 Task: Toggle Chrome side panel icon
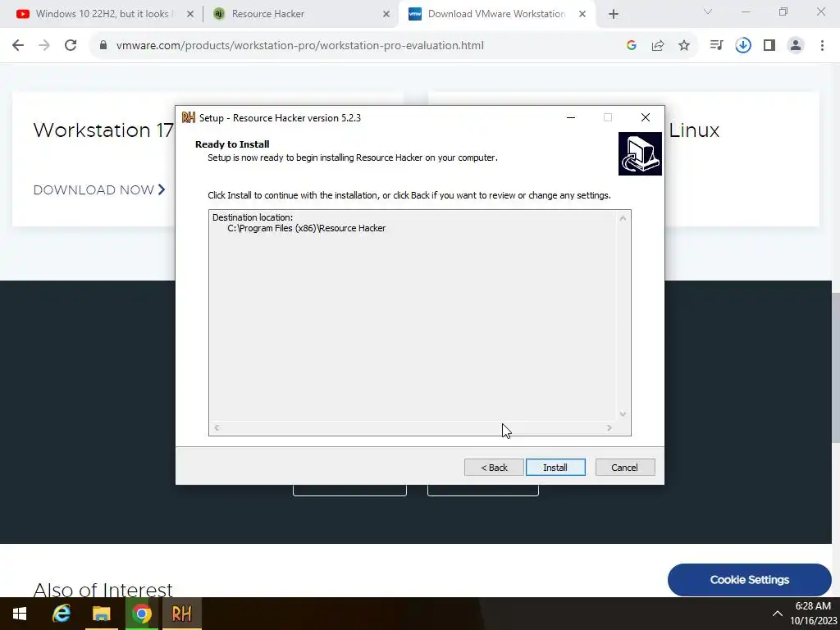(x=769, y=46)
